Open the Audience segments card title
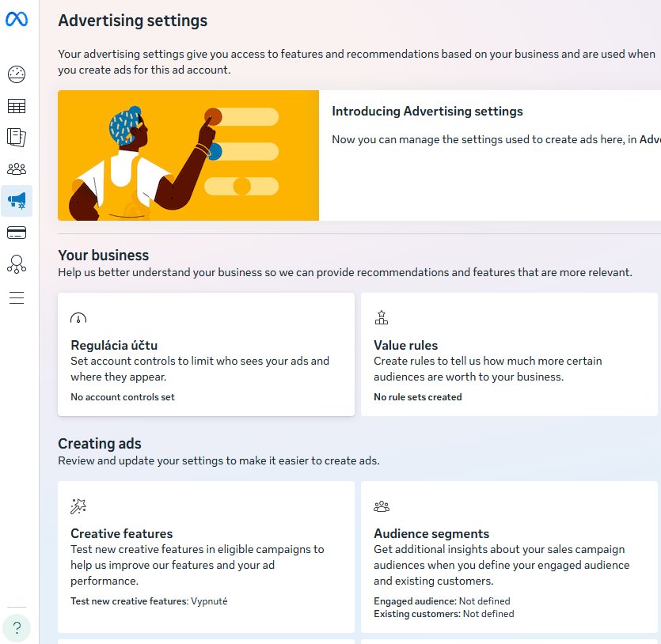Screen dimensions: 661x644 pyautogui.click(x=431, y=533)
